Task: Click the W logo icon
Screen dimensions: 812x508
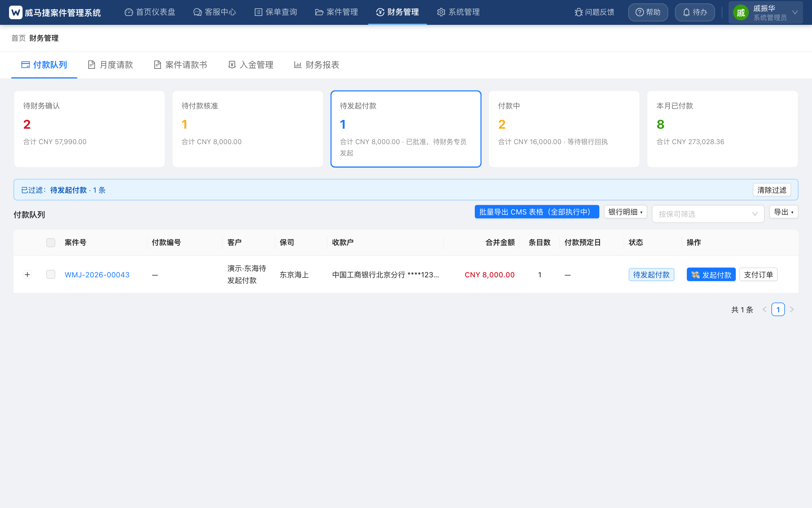Action: tap(15, 12)
